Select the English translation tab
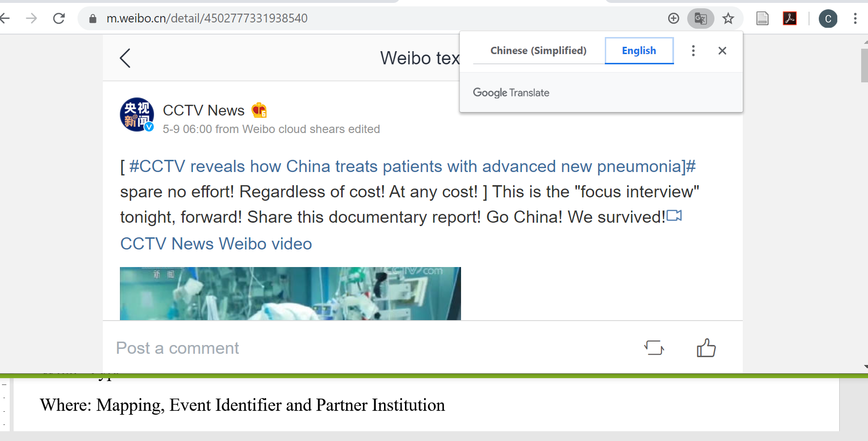This screenshot has width=868, height=441. 639,51
